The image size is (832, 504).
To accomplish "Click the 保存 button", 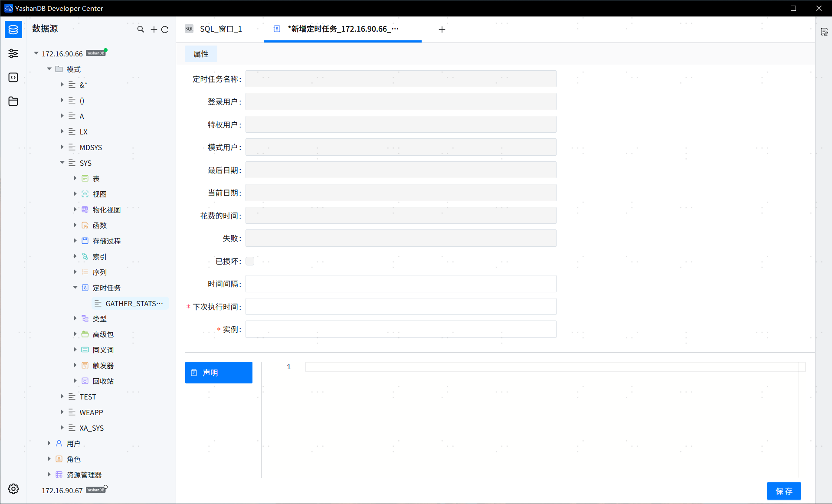I will click(x=783, y=491).
